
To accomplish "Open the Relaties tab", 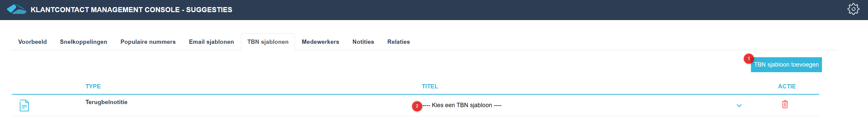I will (x=399, y=42).
